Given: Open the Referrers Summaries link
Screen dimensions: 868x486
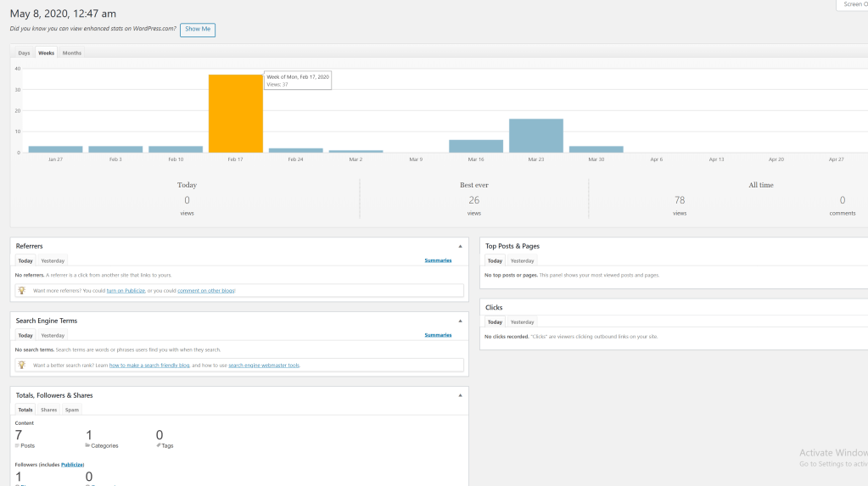Looking at the screenshot, I should 438,260.
